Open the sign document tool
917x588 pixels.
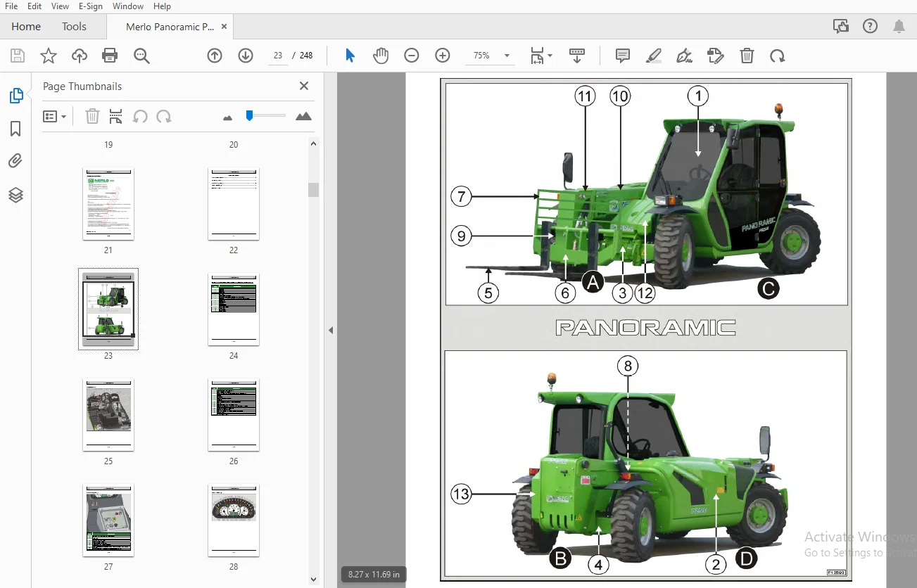pyautogui.click(x=684, y=56)
